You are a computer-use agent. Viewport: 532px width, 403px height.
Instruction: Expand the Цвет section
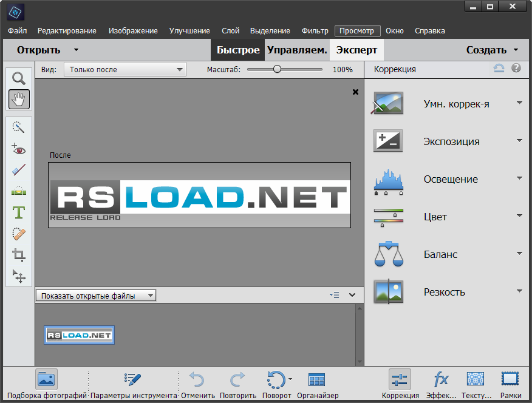519,215
